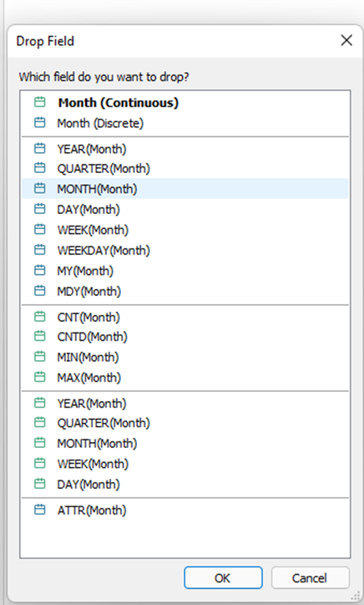Click the calendar icon beside ATTR(Month)
This screenshot has height=605, width=364.
click(x=40, y=510)
